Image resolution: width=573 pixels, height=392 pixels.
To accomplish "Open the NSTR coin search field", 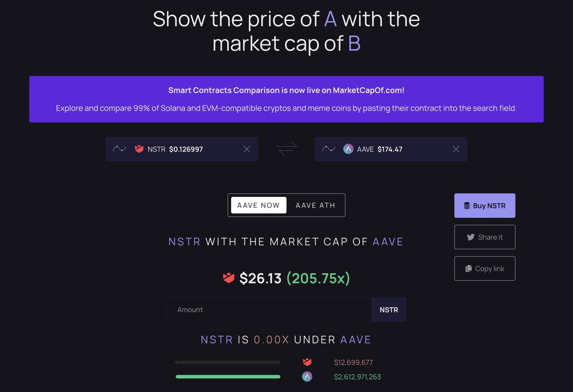I will (182, 149).
